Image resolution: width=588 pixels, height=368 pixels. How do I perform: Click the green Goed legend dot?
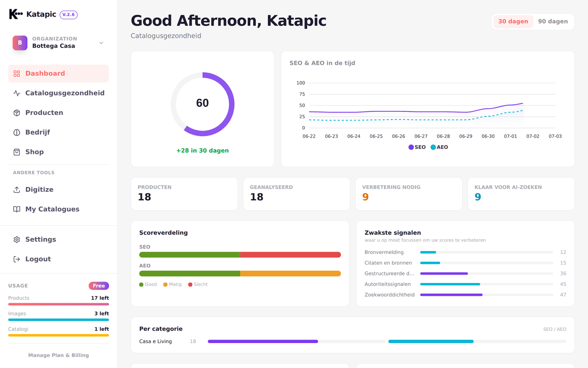141,285
